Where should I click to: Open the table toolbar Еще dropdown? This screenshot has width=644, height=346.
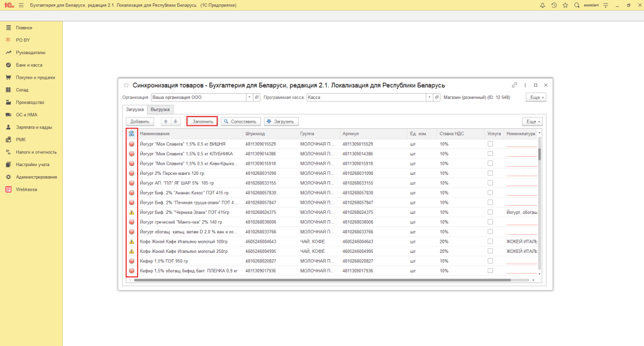coord(532,121)
